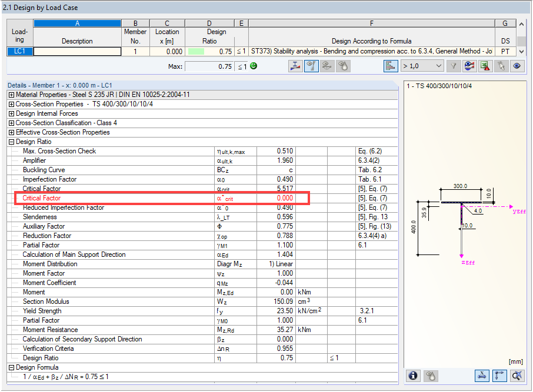Click the design formula text row
This screenshot has width=533, height=392.
202,377
